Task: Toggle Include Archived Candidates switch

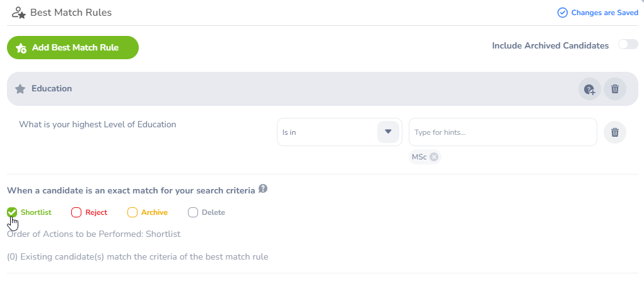Action: pyautogui.click(x=628, y=45)
